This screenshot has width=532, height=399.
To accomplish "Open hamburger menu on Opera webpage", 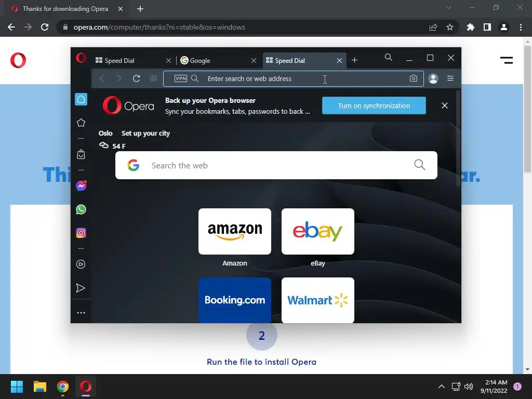I will point(506,60).
